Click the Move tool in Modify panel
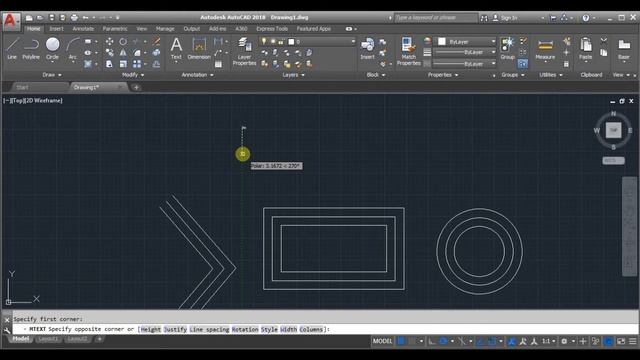Screen dimensions: 640x360 tap(109, 42)
